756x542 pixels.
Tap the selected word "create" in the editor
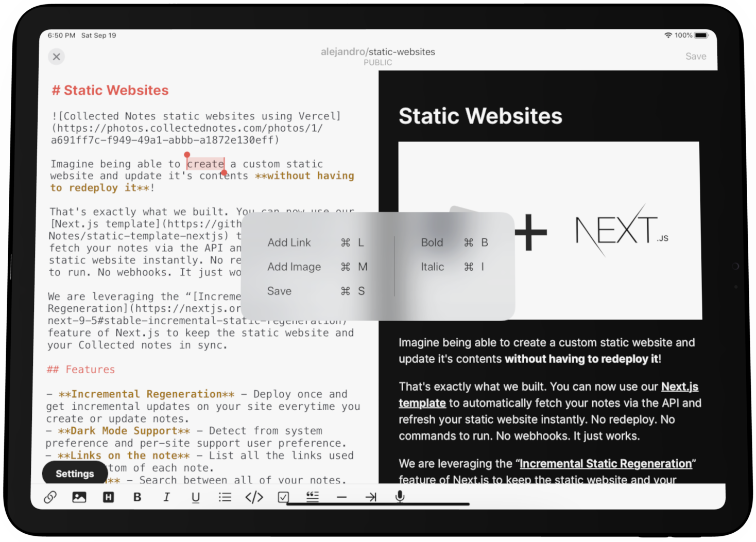coord(205,164)
